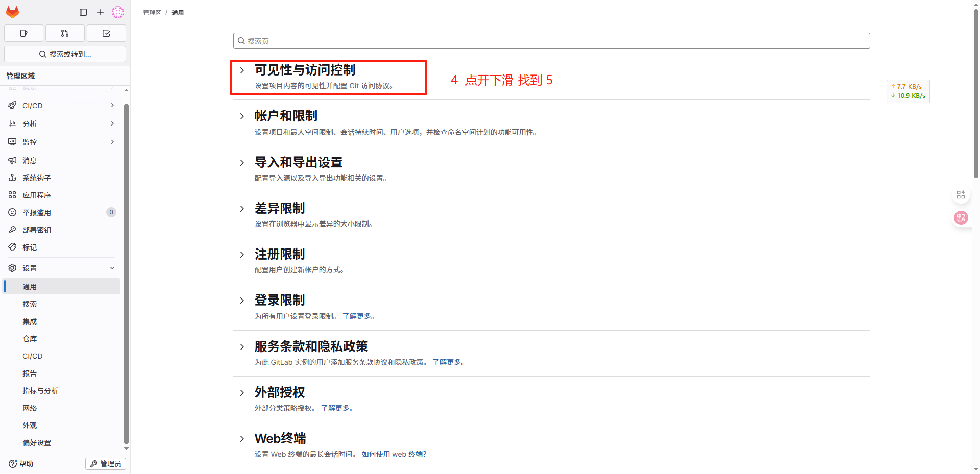Click the GitLab fox logo
Viewport: 980px width, 474px height.
coord(12,12)
